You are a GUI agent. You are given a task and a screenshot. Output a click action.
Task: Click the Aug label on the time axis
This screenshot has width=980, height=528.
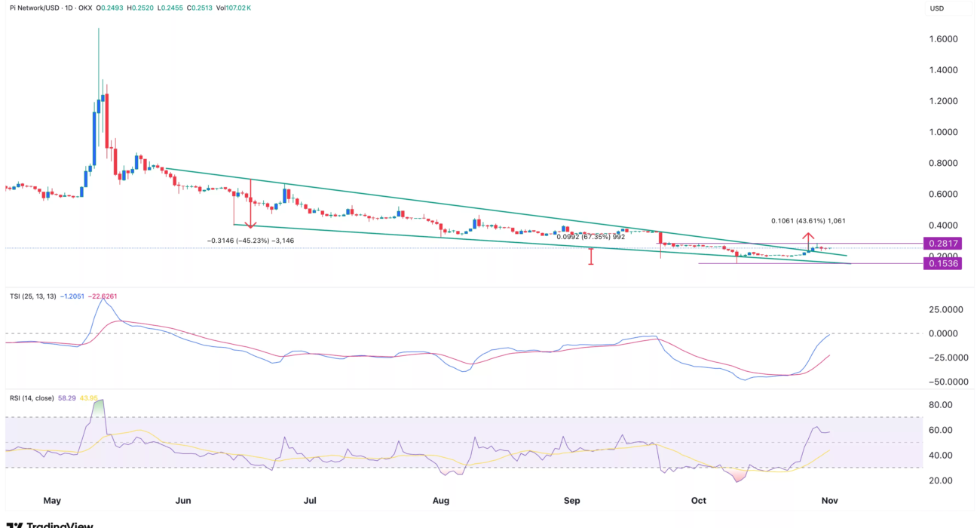442,500
